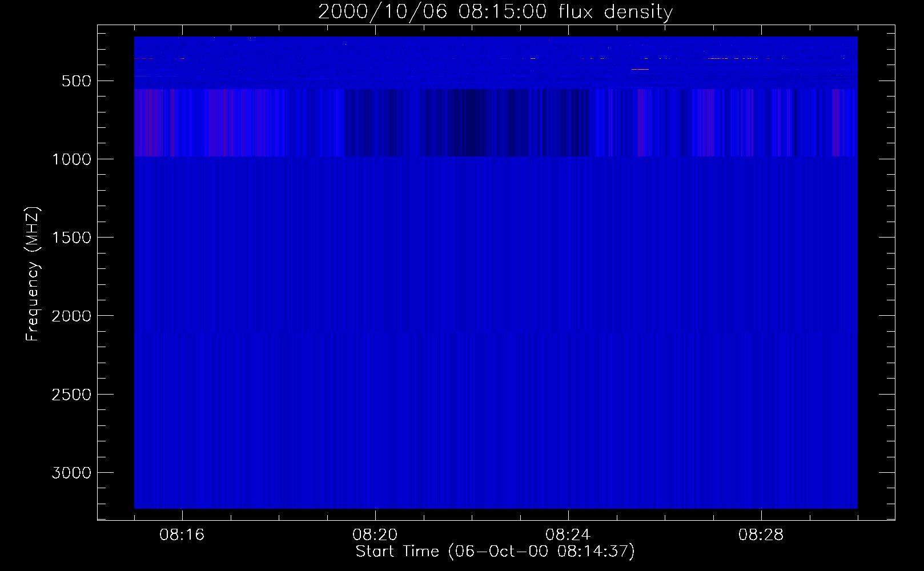Click the 1500 frequency tick label
924x571 pixels.
click(71, 238)
